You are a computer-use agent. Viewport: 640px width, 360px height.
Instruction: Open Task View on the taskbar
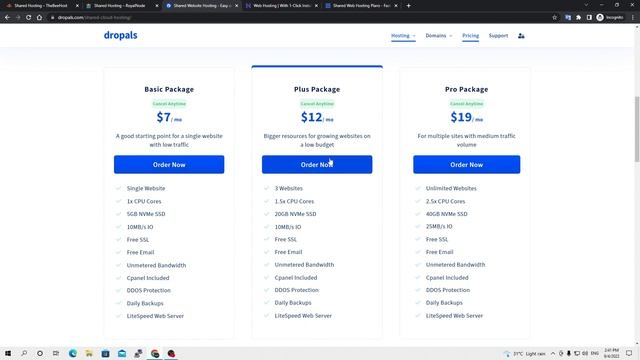[56, 353]
